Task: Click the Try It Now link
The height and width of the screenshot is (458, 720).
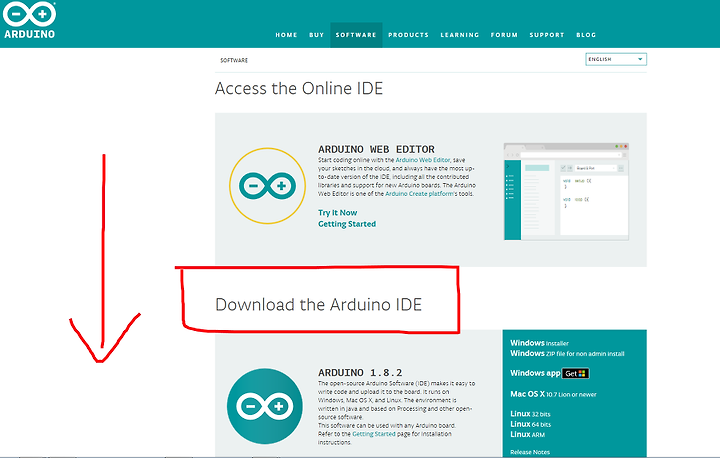Action: (338, 213)
